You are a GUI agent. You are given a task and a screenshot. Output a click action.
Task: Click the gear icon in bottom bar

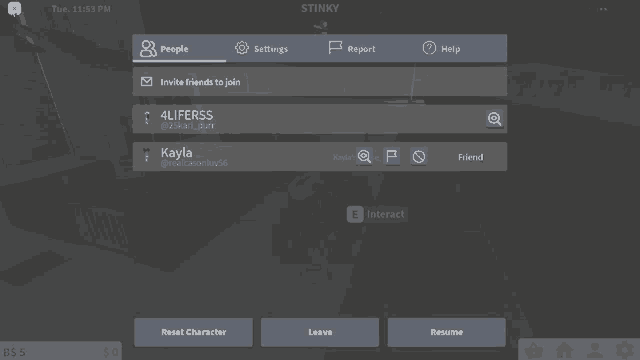coord(625,350)
